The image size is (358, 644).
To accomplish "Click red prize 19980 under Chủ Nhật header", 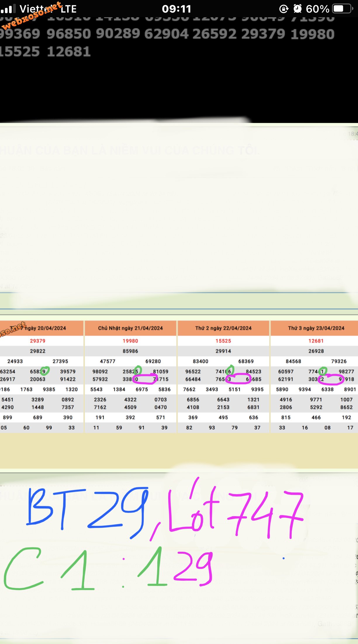I will (130, 341).
